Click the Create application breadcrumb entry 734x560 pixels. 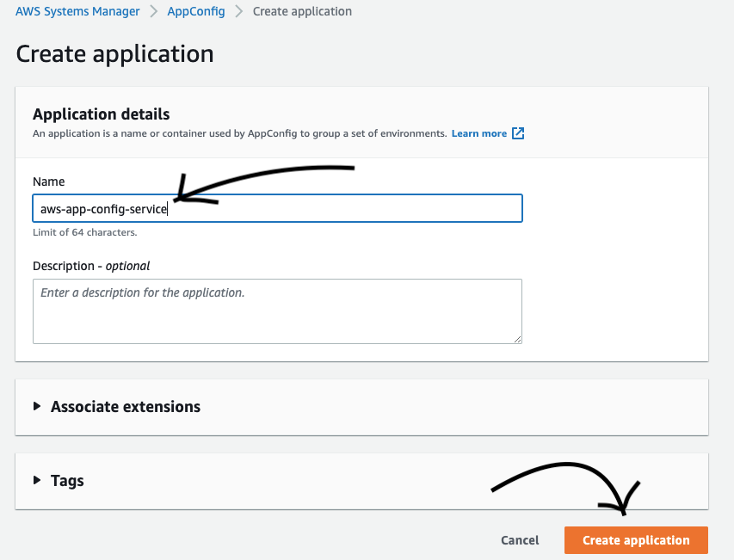(302, 11)
